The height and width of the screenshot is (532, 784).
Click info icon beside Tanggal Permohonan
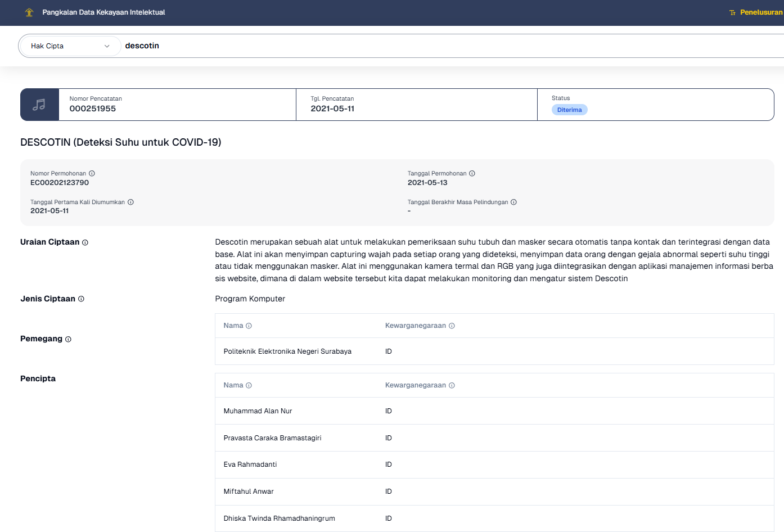[472, 173]
